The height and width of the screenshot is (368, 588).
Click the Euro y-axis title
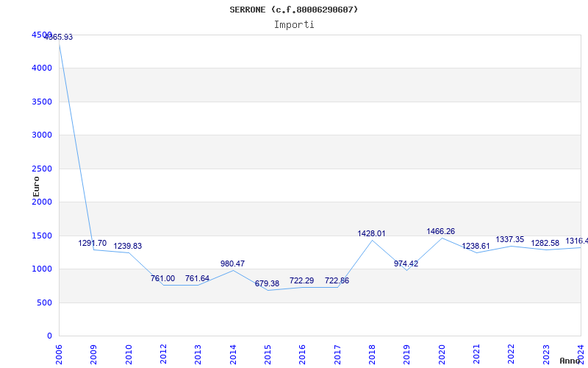tap(36, 185)
